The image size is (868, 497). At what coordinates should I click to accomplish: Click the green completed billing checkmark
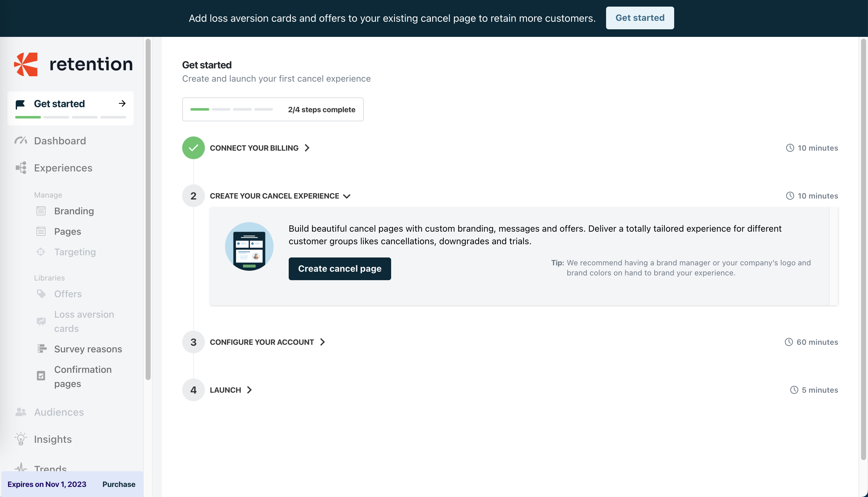tap(193, 148)
